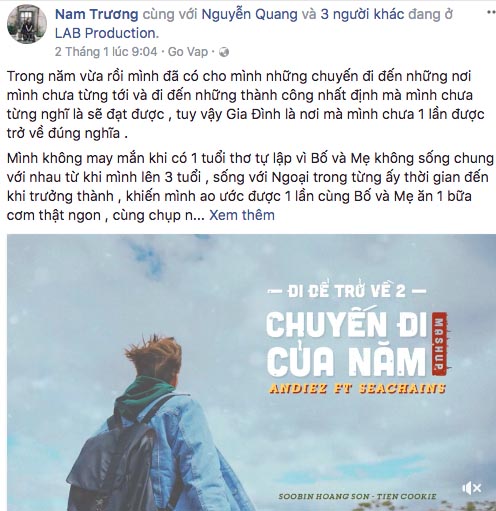Click the red vertical Mashup badge
The width and height of the screenshot is (496, 511).
click(x=440, y=341)
